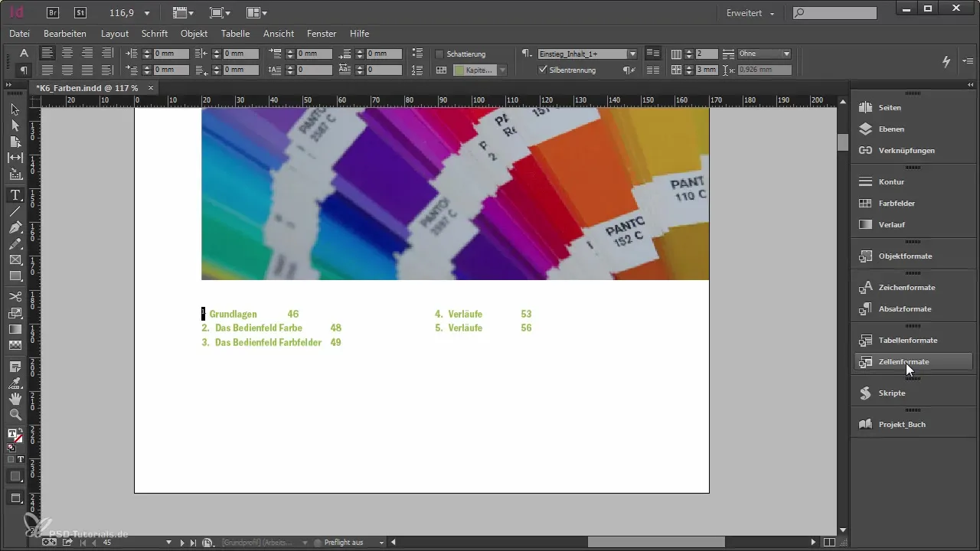Click the Quick Apply lightning icon
The height and width of the screenshot is (551, 980).
(946, 61)
